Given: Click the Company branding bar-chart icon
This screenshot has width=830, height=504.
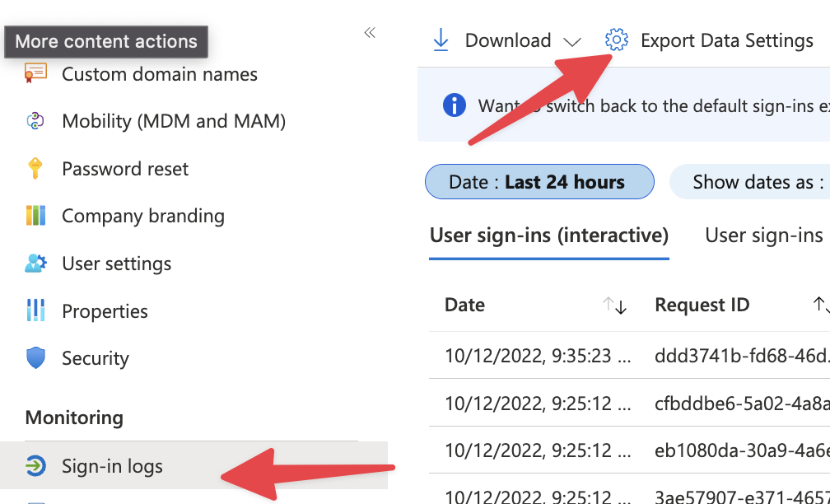Looking at the screenshot, I should (35, 215).
